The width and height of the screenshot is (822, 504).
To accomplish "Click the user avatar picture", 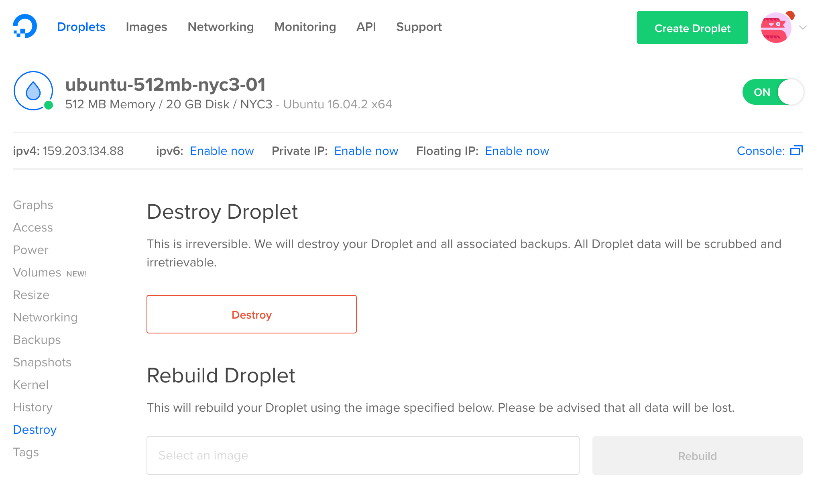I will [776, 28].
